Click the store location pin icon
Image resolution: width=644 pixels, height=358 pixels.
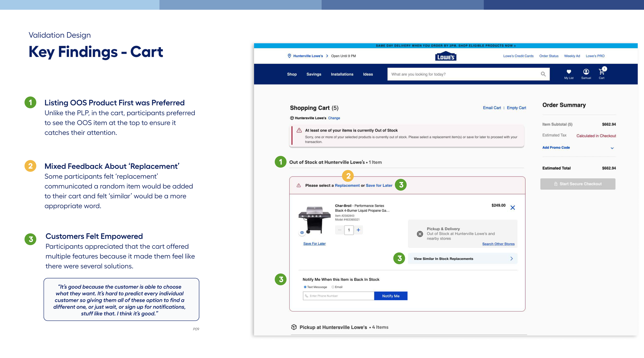click(x=289, y=56)
